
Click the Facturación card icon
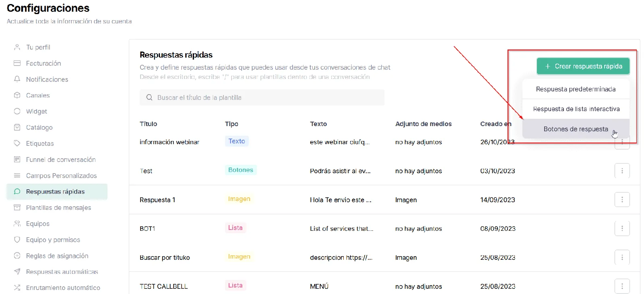[17, 63]
